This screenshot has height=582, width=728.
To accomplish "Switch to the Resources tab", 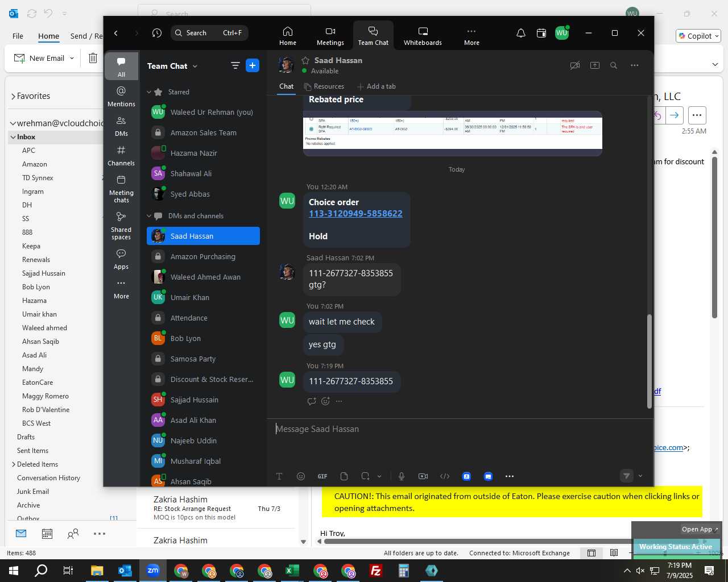I will [x=324, y=86].
